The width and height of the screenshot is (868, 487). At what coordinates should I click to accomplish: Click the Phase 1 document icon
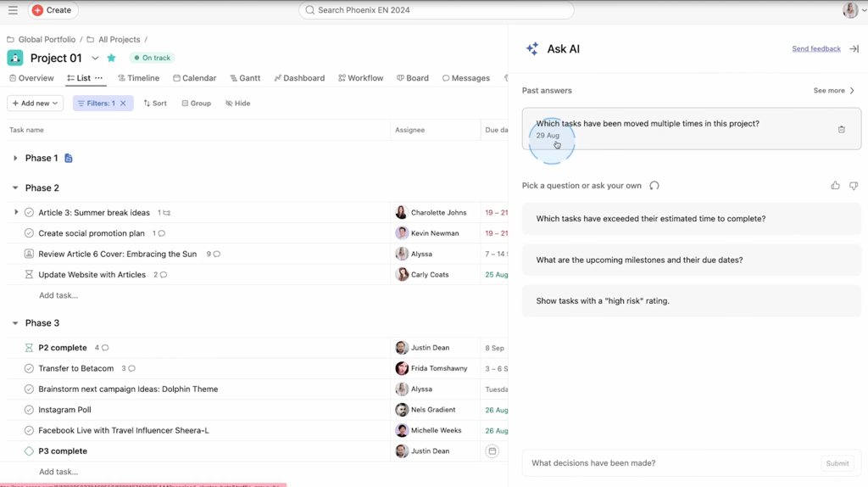[x=69, y=158]
